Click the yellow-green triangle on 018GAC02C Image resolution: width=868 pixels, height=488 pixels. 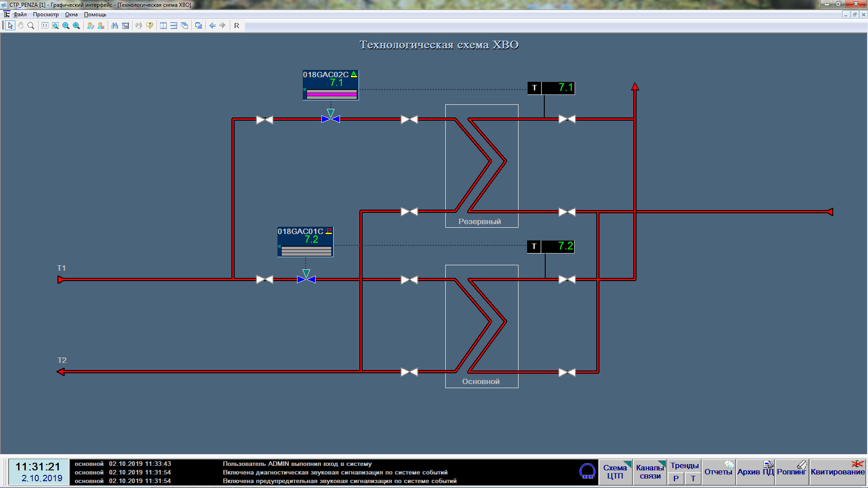[x=354, y=75]
